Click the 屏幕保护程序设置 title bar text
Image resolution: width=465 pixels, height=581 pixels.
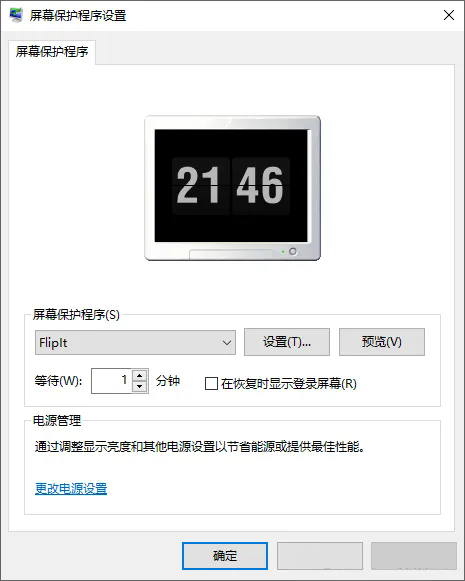[78, 16]
